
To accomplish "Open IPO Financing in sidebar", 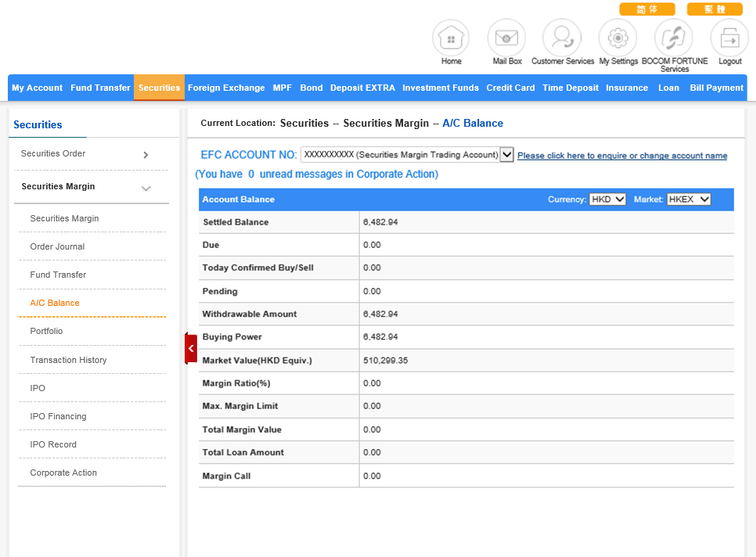I will (58, 416).
